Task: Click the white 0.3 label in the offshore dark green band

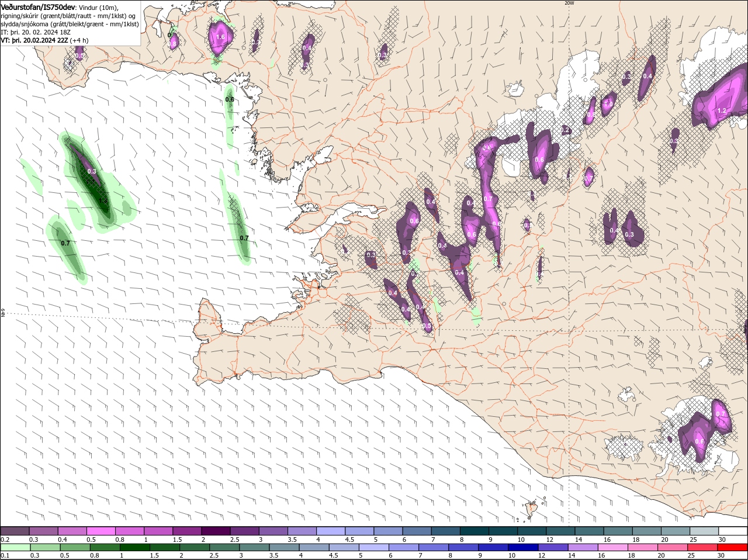Action: (92, 172)
